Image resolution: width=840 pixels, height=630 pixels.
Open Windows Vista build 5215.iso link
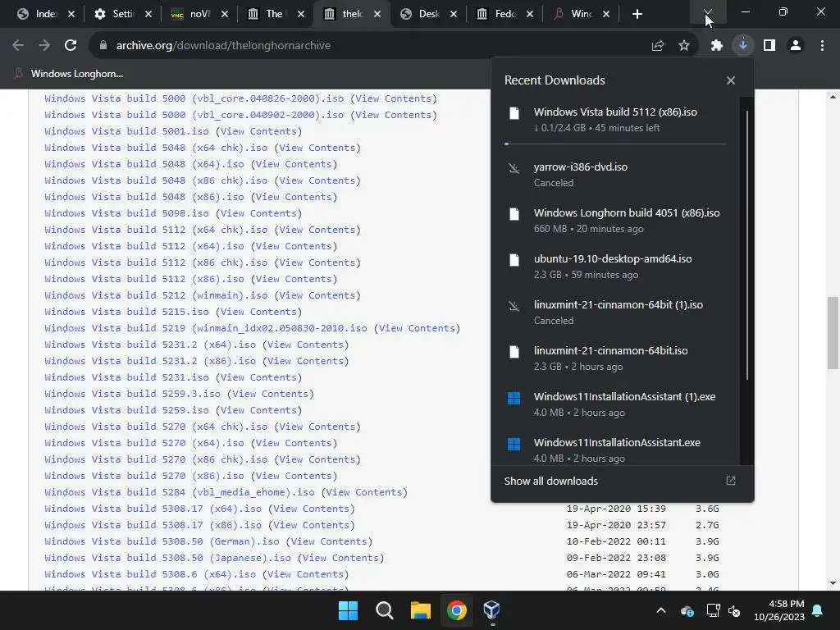pyautogui.click(x=126, y=312)
